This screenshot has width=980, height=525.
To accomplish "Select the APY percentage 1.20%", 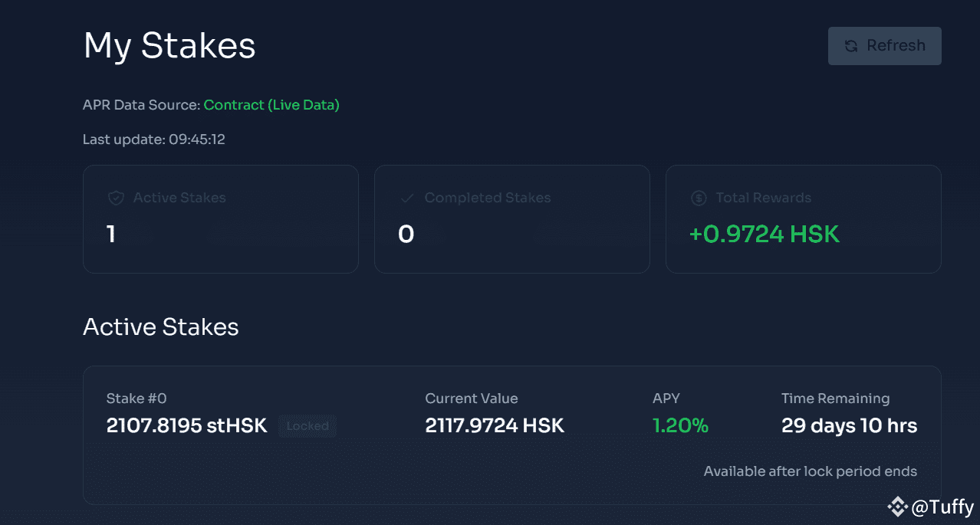I will click(x=679, y=425).
